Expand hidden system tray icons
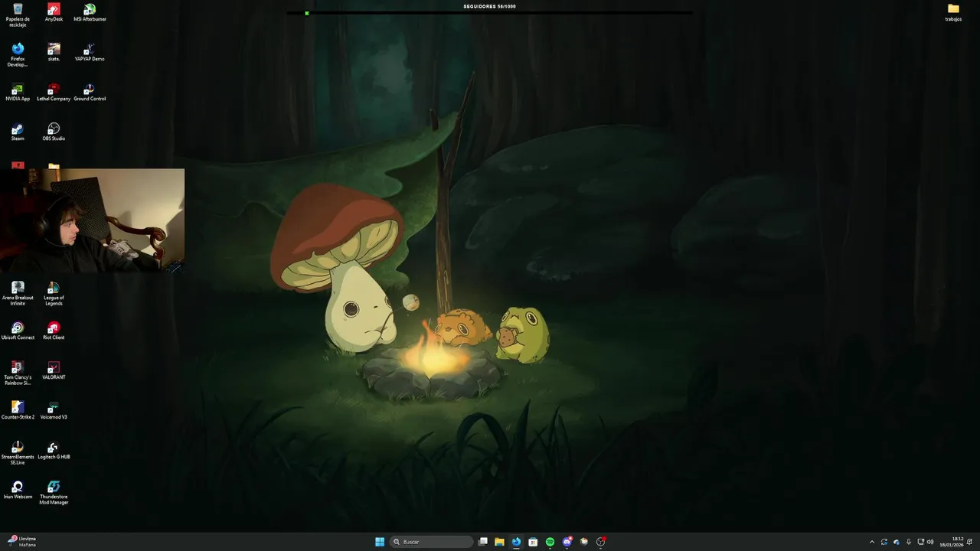Viewport: 980px width, 551px height. 871,542
